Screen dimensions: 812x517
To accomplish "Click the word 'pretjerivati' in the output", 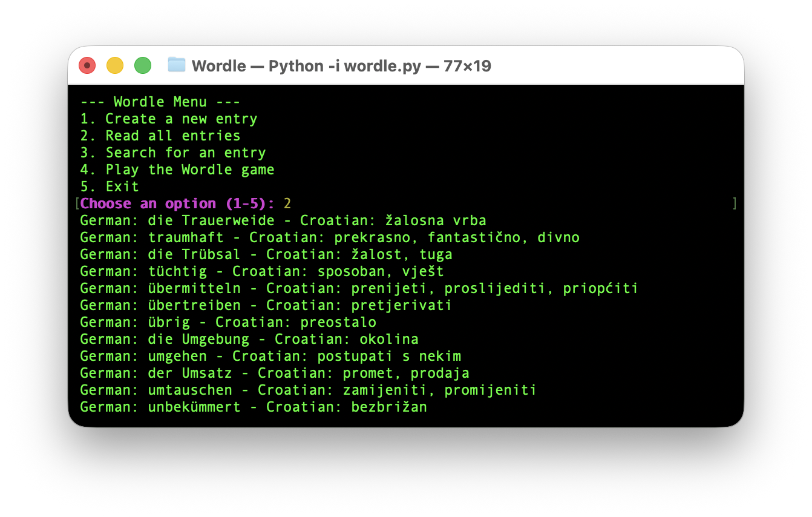I will click(x=401, y=305).
